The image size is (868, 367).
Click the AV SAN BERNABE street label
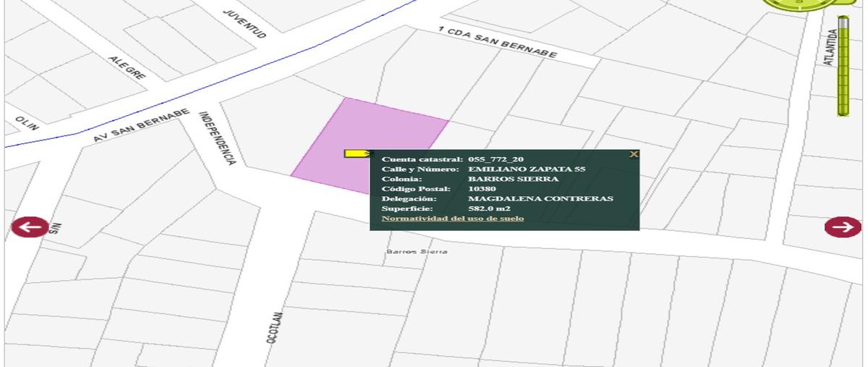pos(142,126)
